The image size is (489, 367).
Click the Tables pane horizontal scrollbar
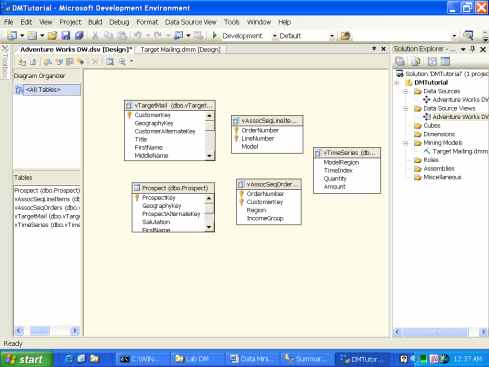click(47, 331)
